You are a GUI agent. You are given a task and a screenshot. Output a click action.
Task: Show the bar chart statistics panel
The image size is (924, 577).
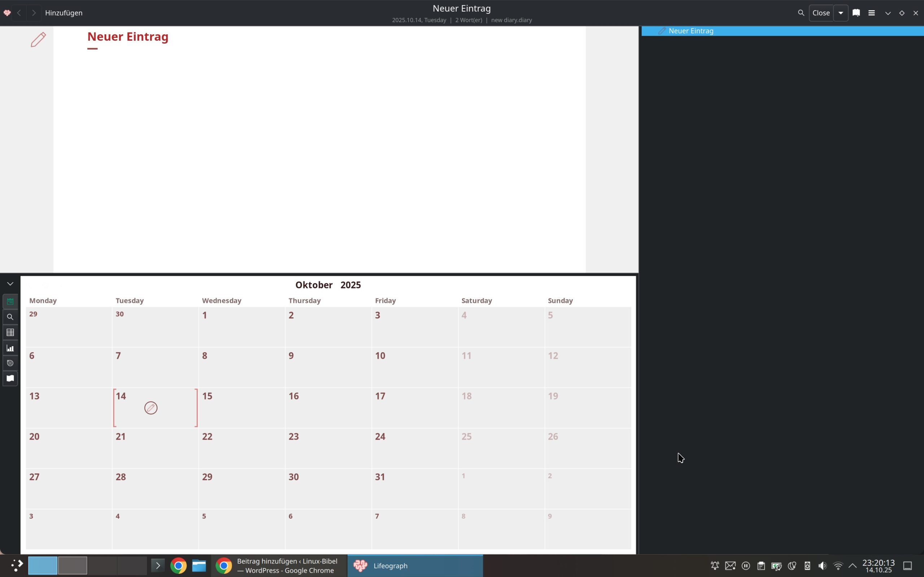[x=10, y=348]
